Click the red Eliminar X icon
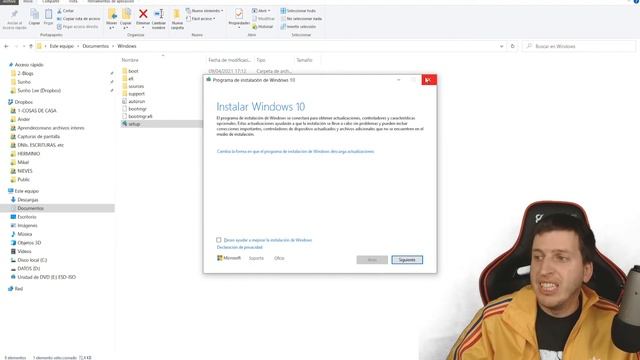This screenshot has width=640, height=360. click(143, 14)
